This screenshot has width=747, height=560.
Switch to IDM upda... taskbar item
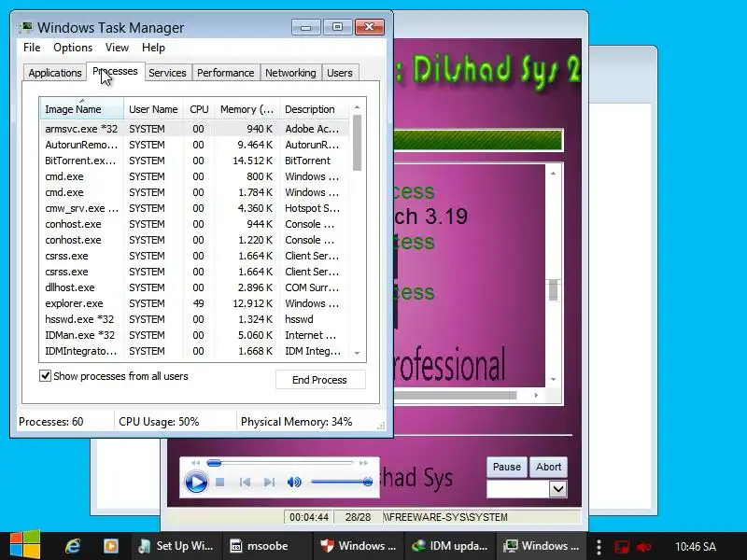pos(450,546)
